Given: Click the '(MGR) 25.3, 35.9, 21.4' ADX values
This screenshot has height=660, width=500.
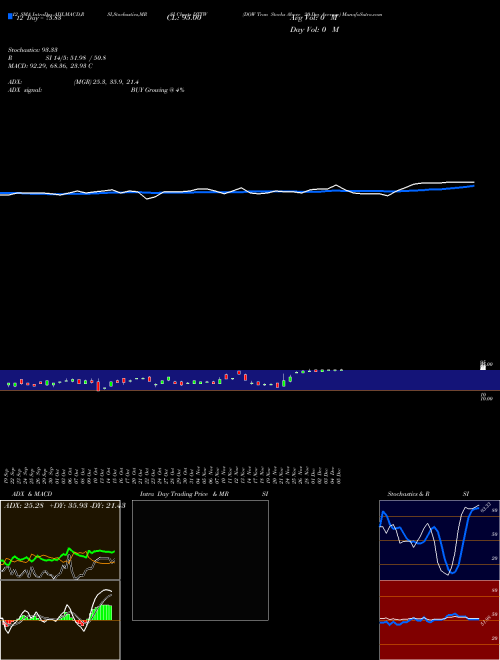Looking at the screenshot, I should [x=106, y=82].
